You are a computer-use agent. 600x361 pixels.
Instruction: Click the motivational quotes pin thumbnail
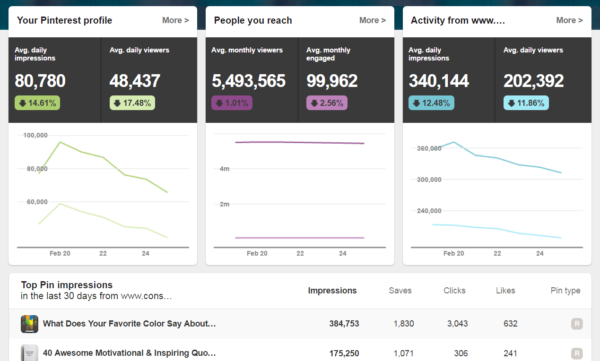pyautogui.click(x=29, y=353)
